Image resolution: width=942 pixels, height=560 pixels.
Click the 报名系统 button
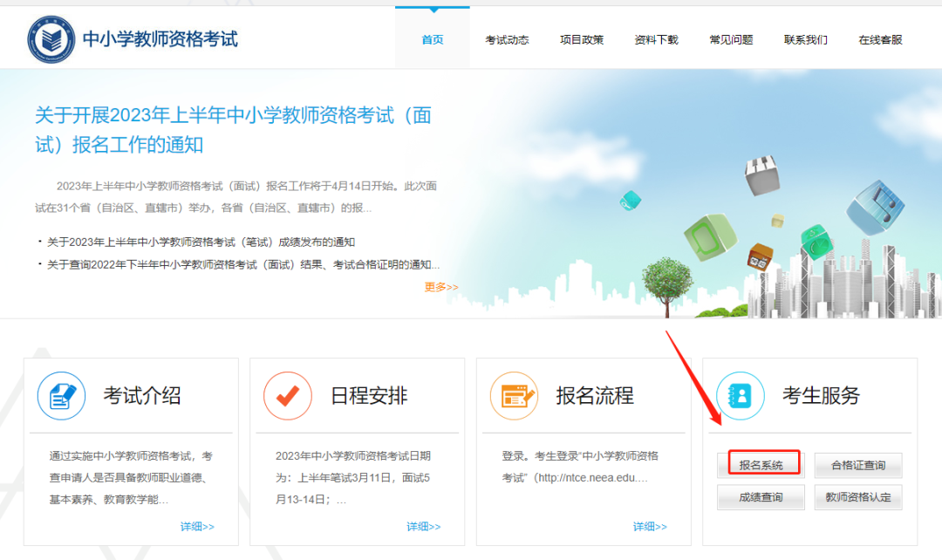pos(760,464)
